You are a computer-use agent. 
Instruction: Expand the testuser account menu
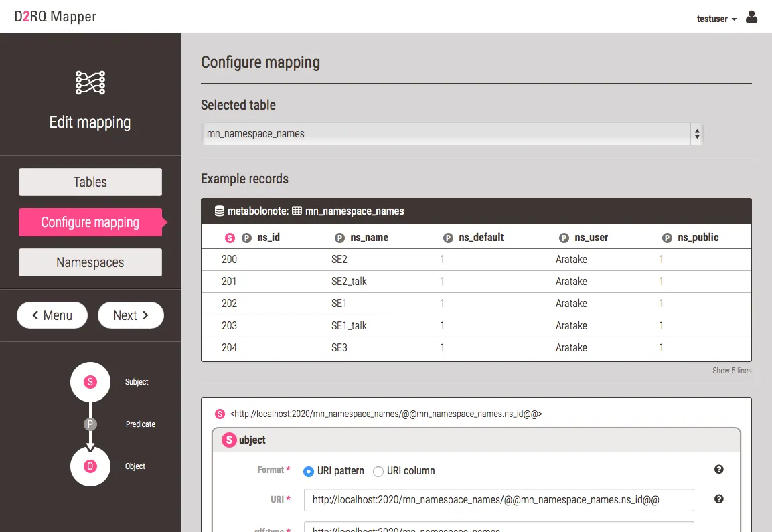click(716, 19)
